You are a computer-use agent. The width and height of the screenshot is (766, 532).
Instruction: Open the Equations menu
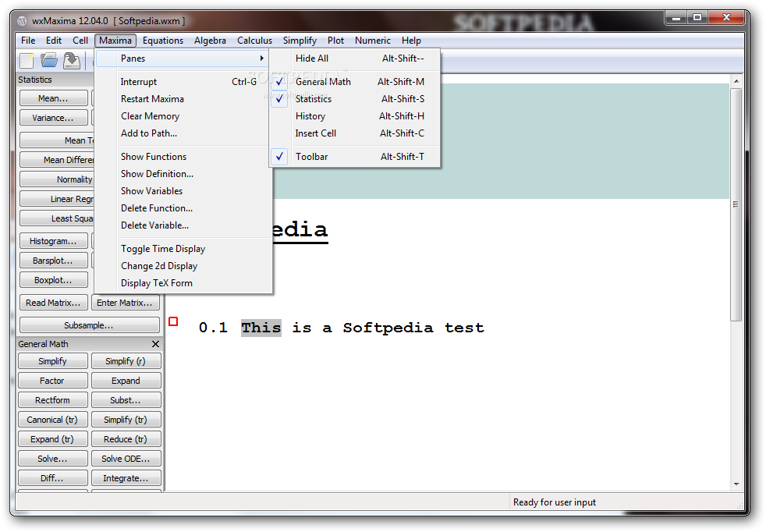(x=163, y=41)
